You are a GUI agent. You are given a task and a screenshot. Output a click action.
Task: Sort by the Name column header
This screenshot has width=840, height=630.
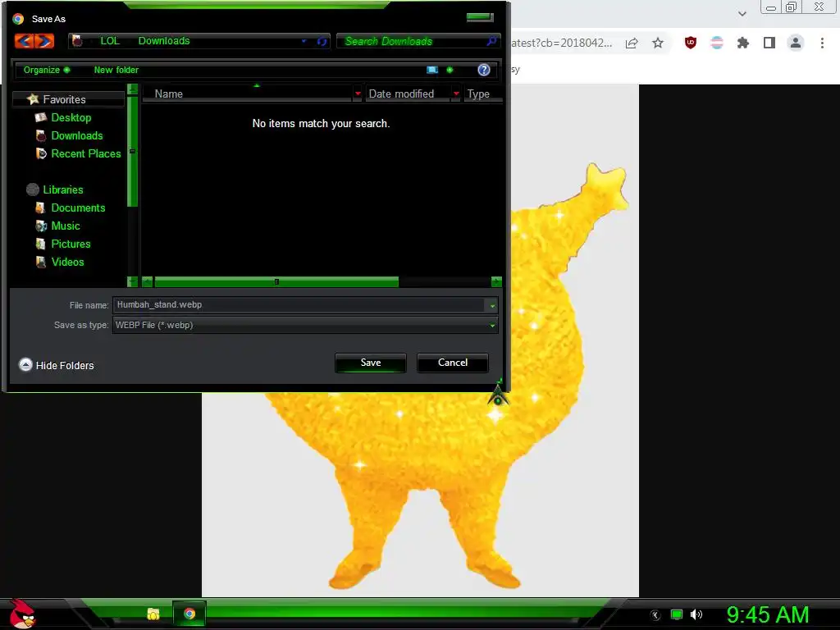pos(248,94)
